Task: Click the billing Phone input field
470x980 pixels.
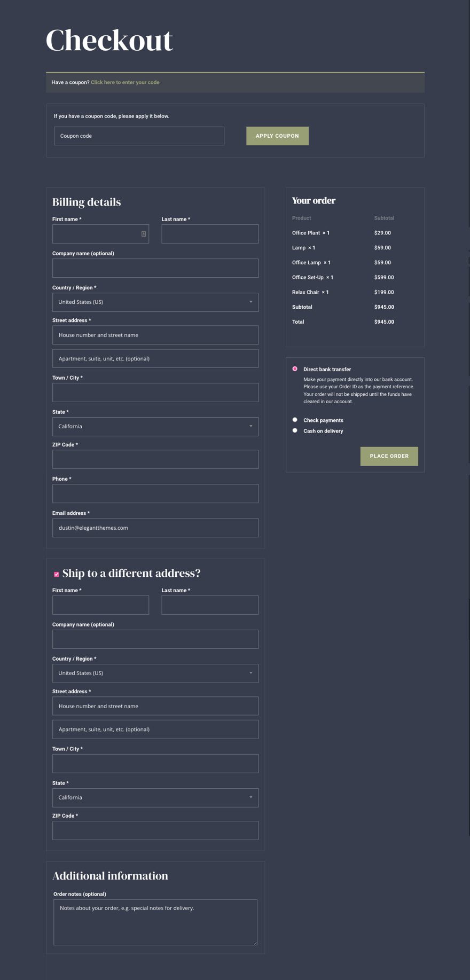Action: coord(155,493)
